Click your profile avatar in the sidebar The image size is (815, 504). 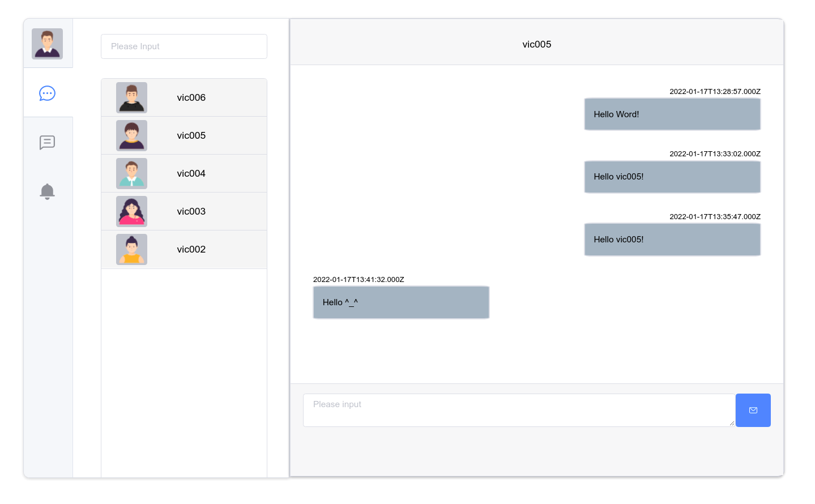[x=47, y=44]
